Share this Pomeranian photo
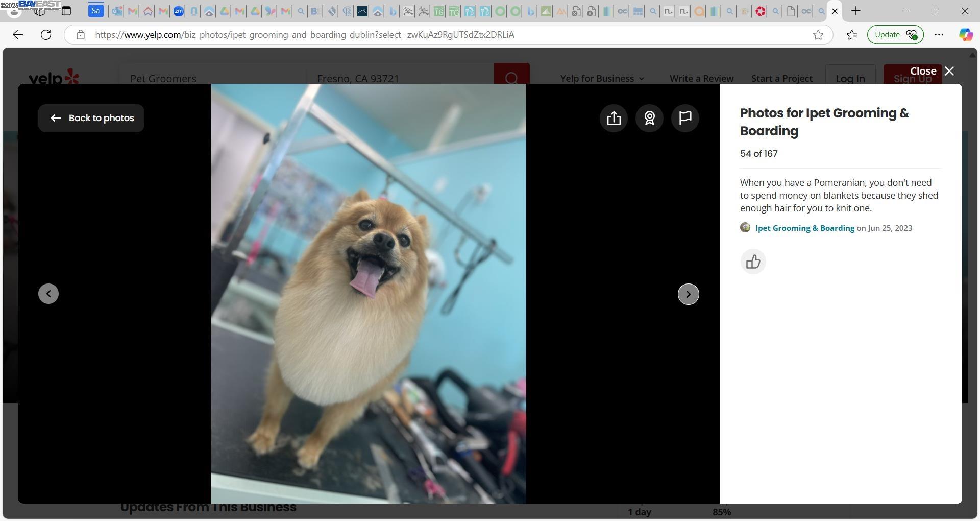 coord(614,118)
